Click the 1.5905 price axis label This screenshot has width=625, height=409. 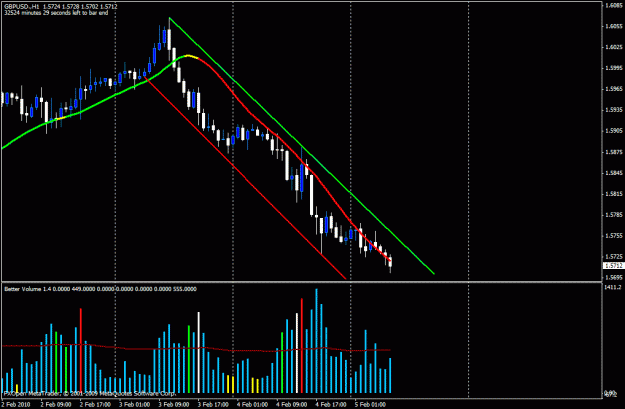(614, 131)
